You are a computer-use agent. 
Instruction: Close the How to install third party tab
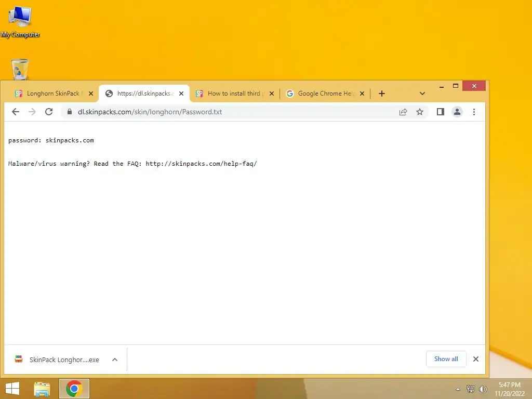(271, 94)
